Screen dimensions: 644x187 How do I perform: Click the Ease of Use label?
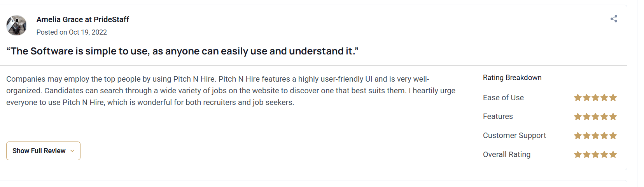tap(503, 98)
